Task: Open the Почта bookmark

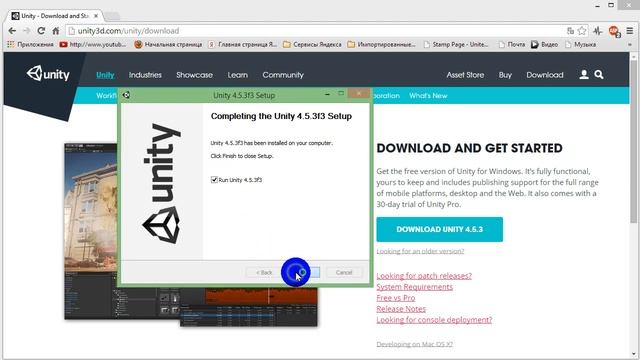Action: point(512,44)
